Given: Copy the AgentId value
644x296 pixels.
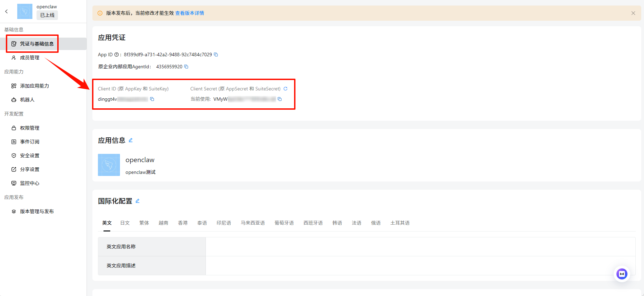Looking at the screenshot, I should [x=186, y=67].
